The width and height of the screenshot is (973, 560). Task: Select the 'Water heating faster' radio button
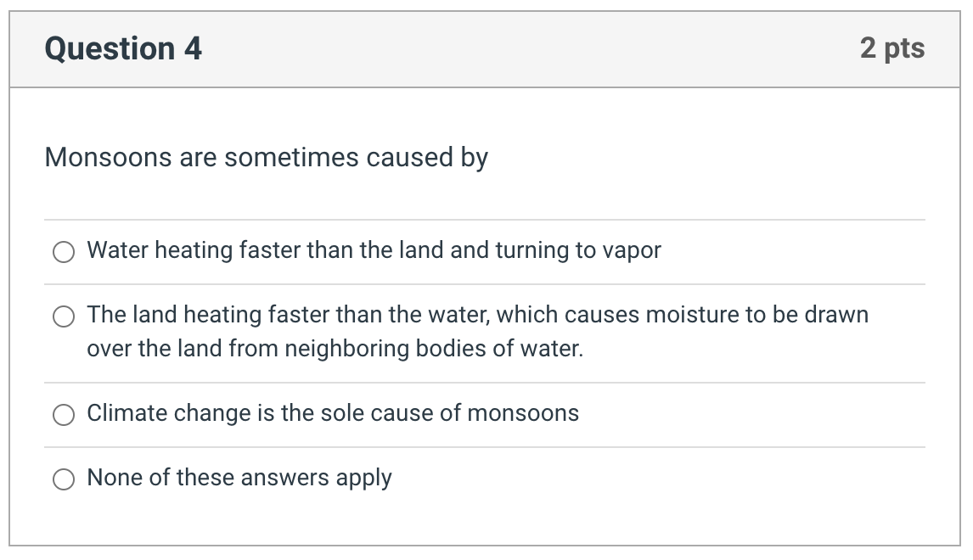64,252
